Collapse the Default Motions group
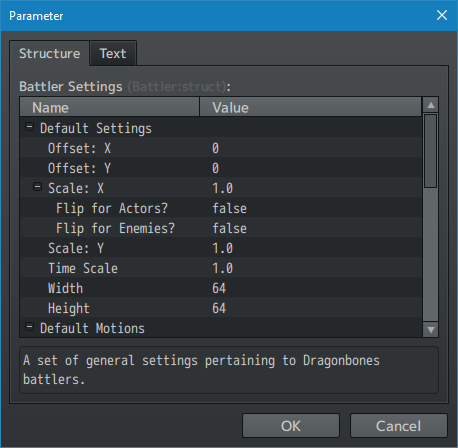Screen dimensions: 458x448 pyautogui.click(x=29, y=327)
